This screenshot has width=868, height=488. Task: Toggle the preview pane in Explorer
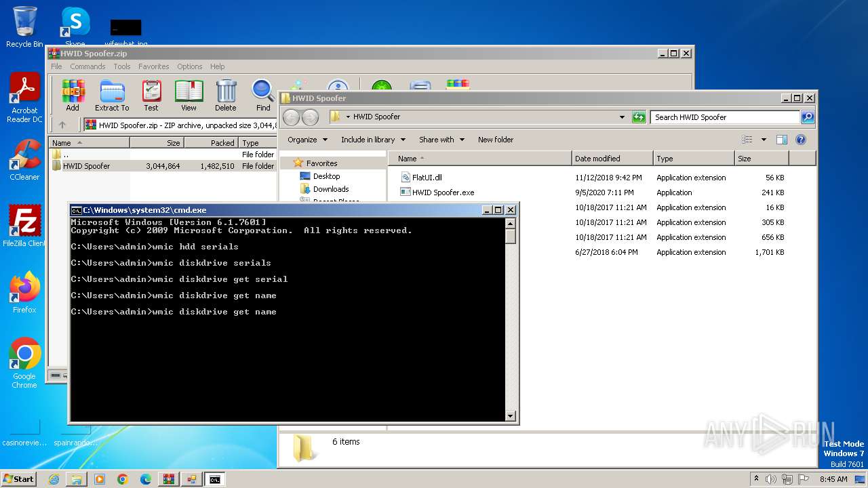coord(782,140)
